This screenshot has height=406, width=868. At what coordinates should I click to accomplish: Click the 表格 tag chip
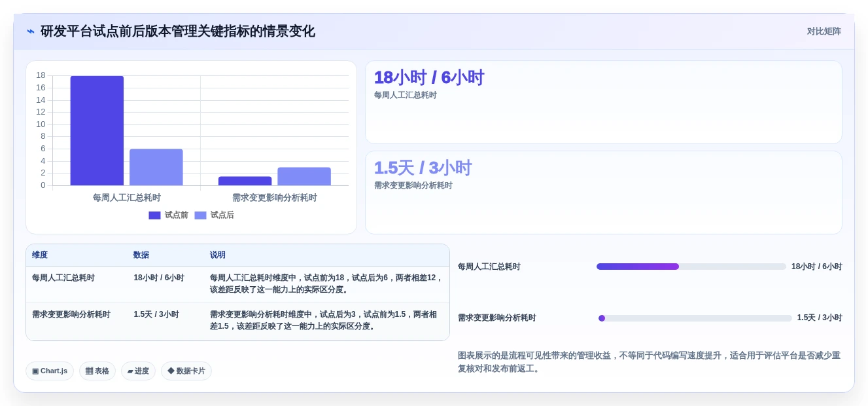97,371
